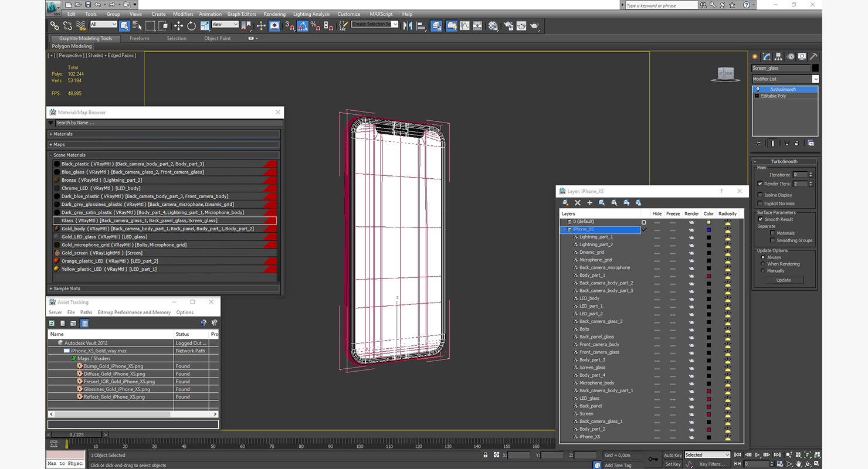This screenshot has width=868, height=469.
Task: Toggle the Angle Snap tool
Action: tap(302, 26)
